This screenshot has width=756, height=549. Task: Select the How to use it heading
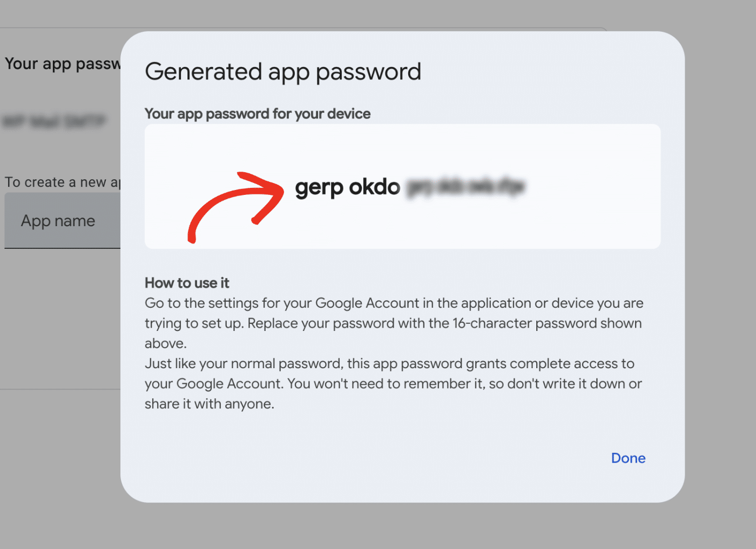[186, 283]
